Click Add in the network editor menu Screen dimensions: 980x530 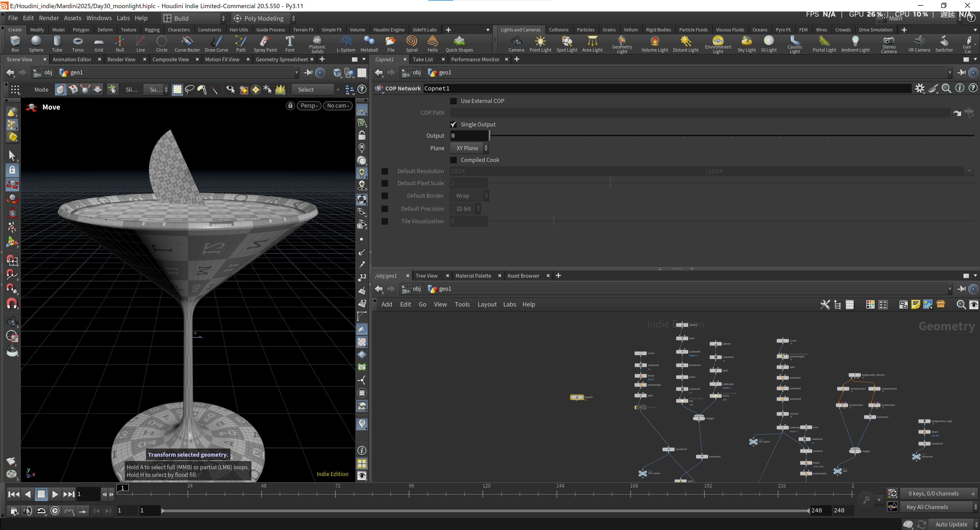387,304
